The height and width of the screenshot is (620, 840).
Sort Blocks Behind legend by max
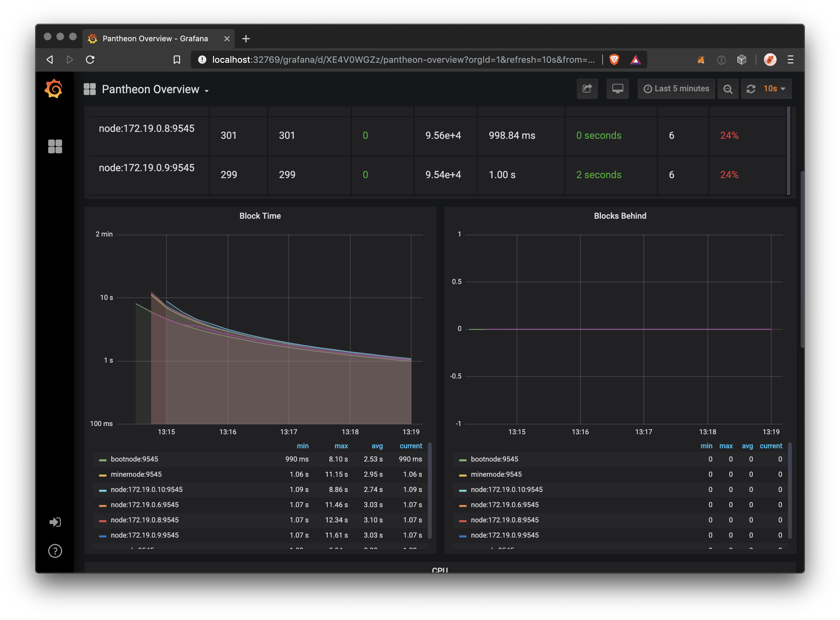coord(726,446)
